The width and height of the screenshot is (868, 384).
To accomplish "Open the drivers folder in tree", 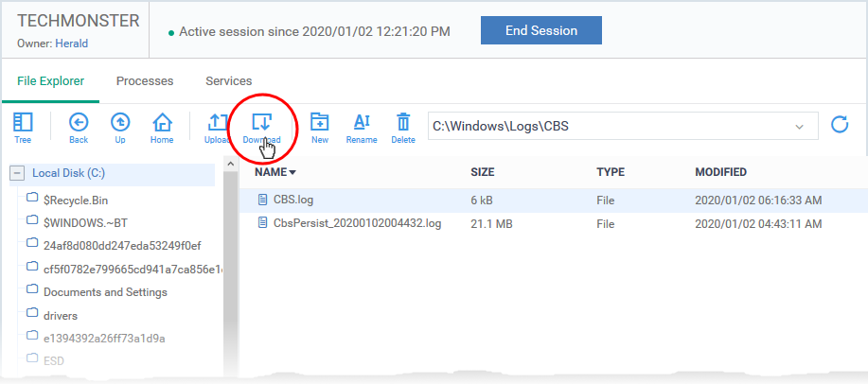I will [x=61, y=315].
